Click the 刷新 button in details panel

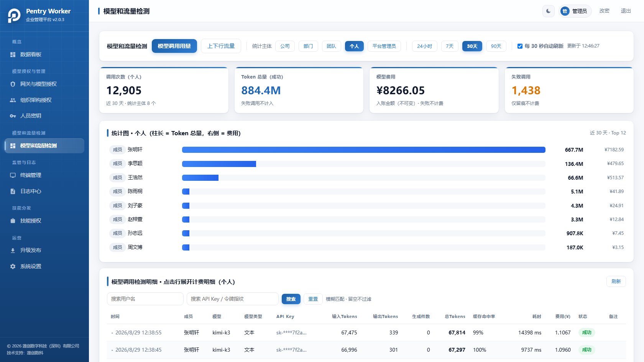616,281
